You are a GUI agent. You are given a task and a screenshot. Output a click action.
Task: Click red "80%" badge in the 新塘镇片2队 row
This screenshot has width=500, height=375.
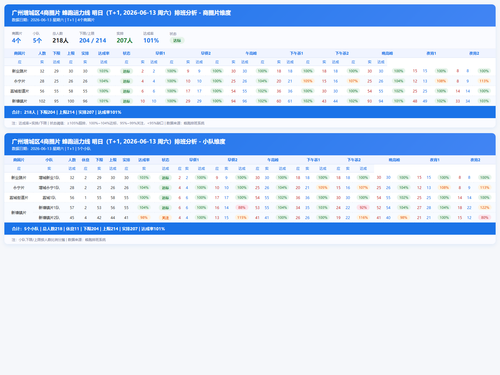point(484,218)
